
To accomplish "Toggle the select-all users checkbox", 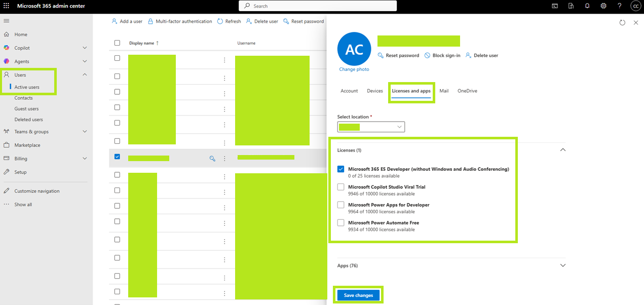I will [117, 43].
